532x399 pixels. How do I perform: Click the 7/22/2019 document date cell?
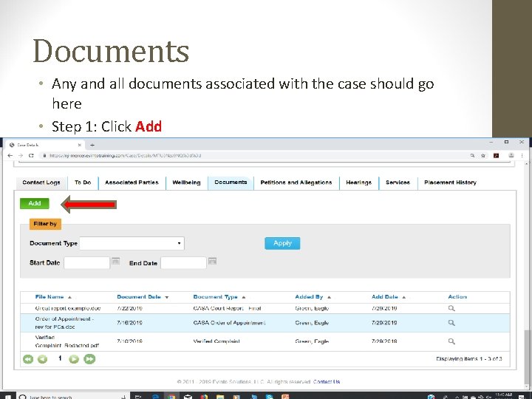129,308
